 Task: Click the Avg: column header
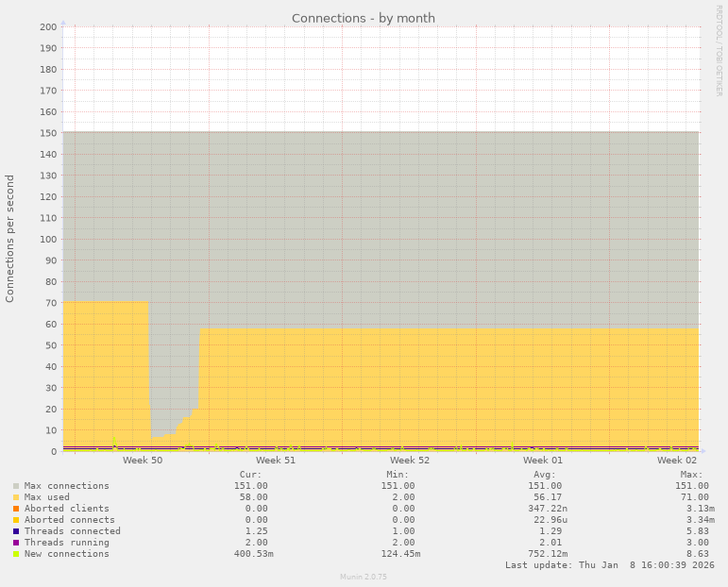tap(544, 475)
